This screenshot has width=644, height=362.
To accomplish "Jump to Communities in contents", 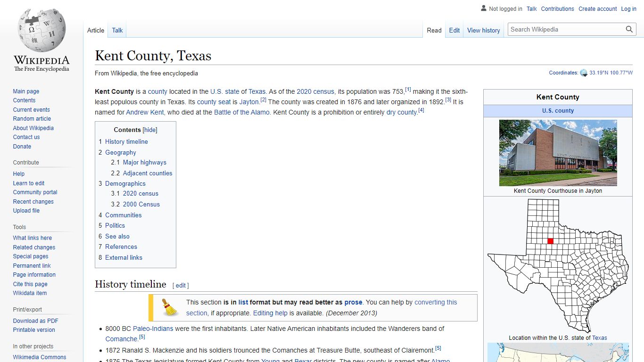I will click(x=124, y=215).
